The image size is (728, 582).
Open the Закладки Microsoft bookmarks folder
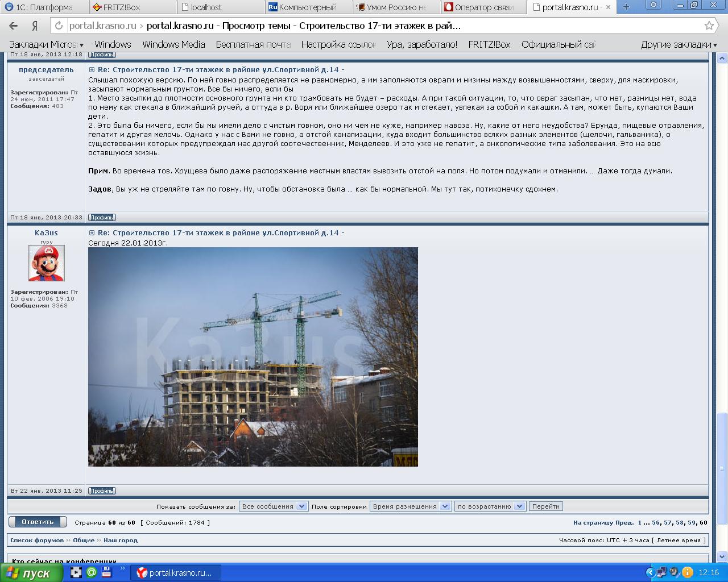(47, 44)
